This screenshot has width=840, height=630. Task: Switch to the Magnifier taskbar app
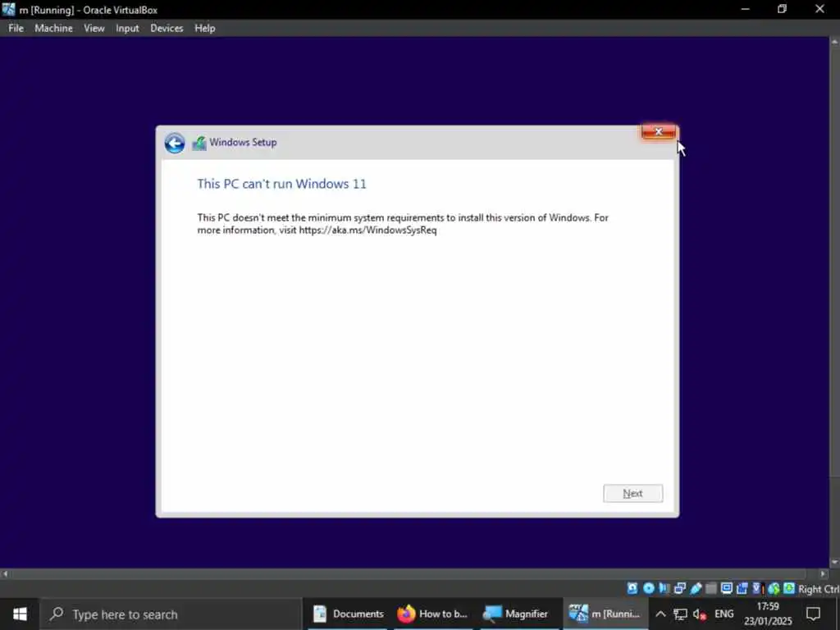point(517,614)
